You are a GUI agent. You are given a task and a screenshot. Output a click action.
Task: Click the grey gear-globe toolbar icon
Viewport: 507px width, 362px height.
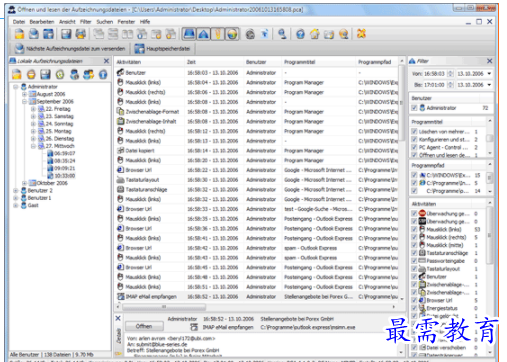(x=250, y=34)
